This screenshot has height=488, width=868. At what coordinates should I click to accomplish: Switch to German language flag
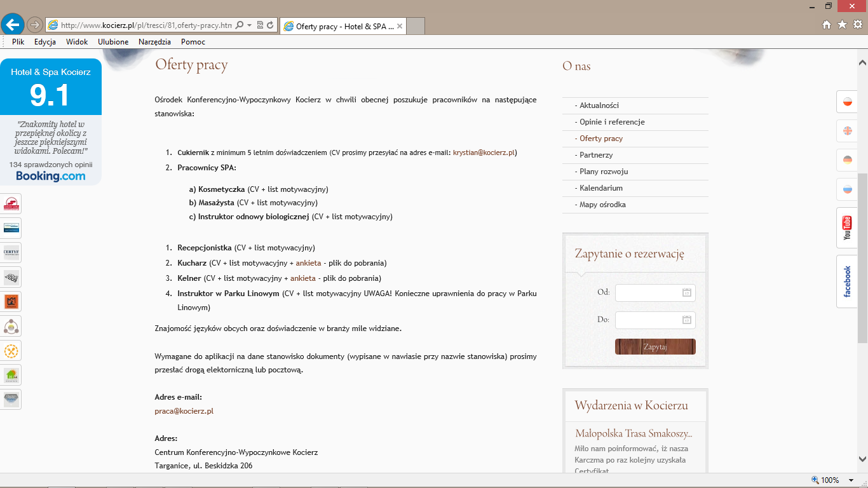tap(847, 160)
